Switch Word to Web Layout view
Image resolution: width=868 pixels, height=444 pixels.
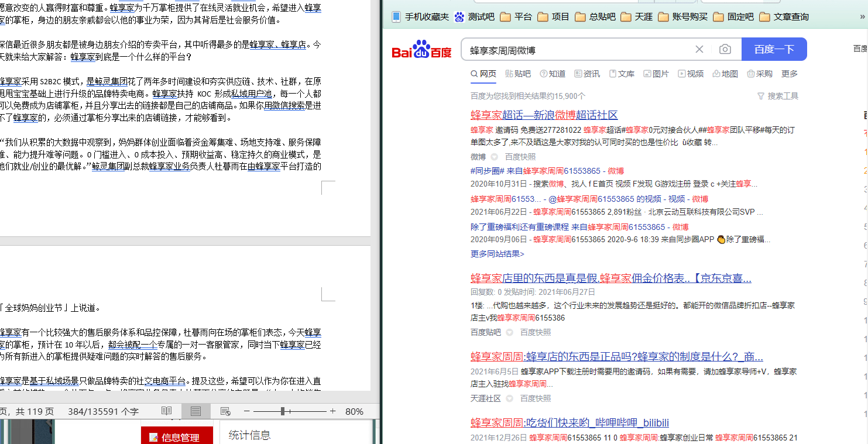coord(225,411)
